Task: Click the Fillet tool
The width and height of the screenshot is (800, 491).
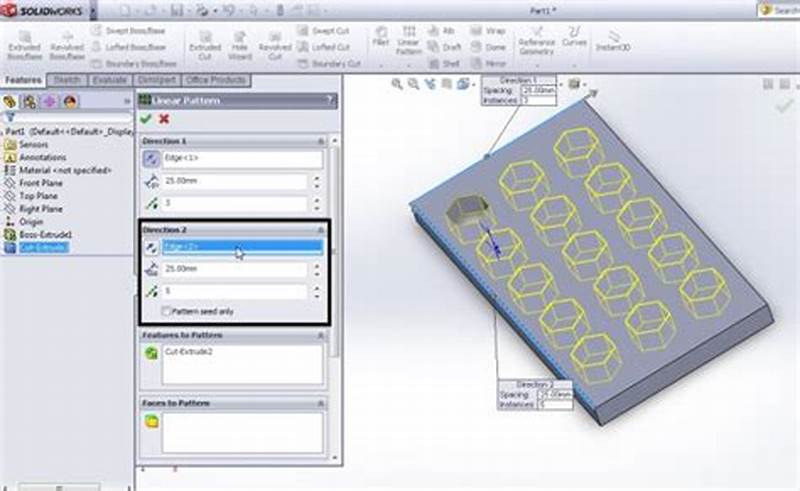Action: (381, 37)
